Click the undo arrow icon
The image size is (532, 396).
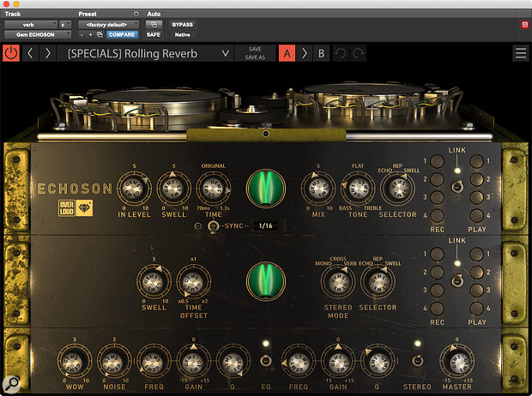(x=341, y=53)
